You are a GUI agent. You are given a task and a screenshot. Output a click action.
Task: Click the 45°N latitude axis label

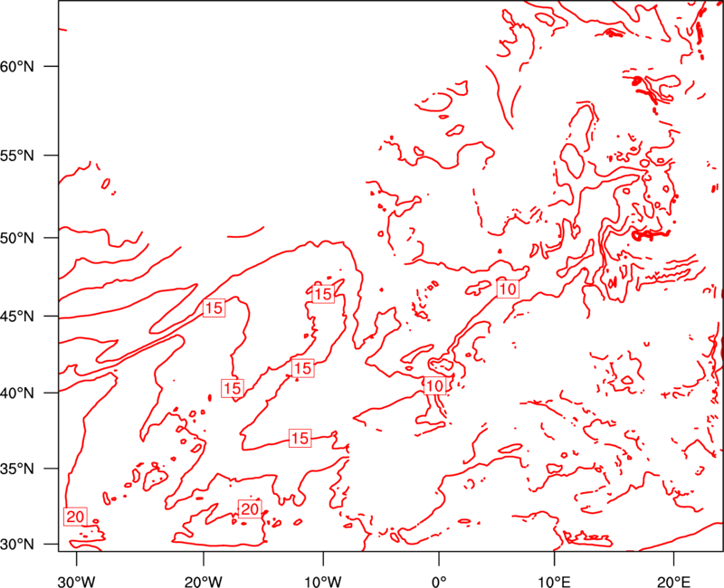[16, 316]
